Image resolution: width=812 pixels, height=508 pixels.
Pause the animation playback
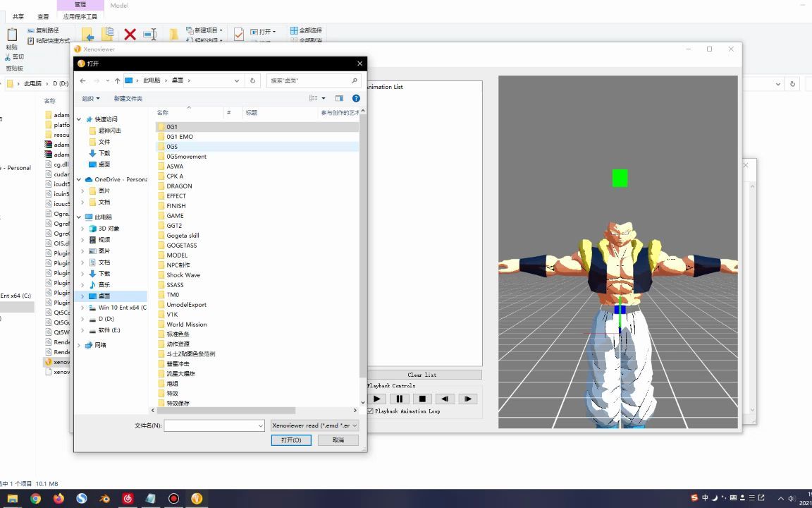pyautogui.click(x=399, y=399)
